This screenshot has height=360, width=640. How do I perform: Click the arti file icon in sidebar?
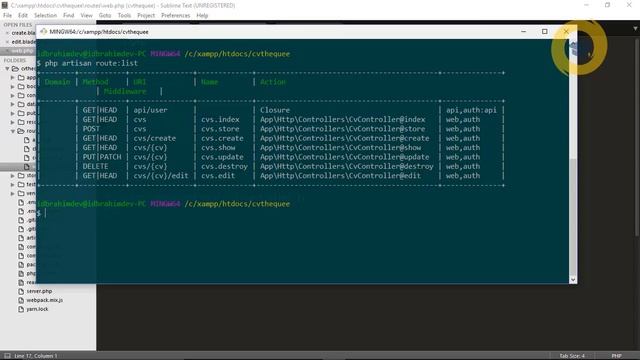pos(21,238)
